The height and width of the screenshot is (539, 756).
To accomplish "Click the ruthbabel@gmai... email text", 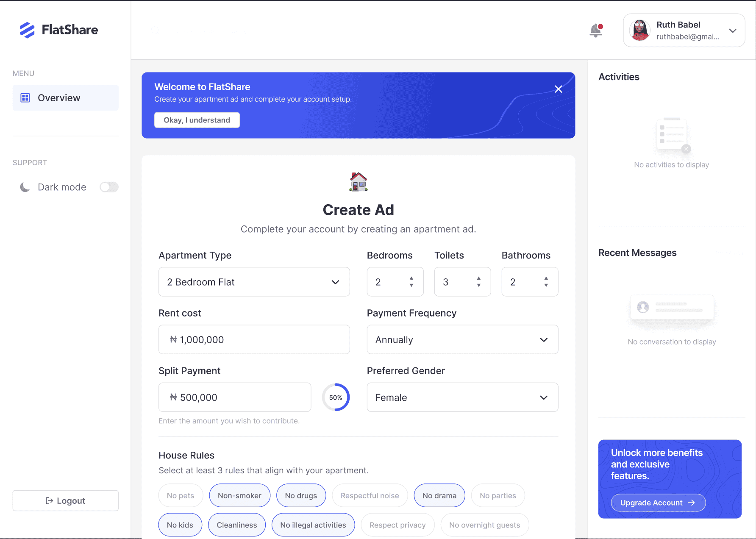I will [688, 37].
